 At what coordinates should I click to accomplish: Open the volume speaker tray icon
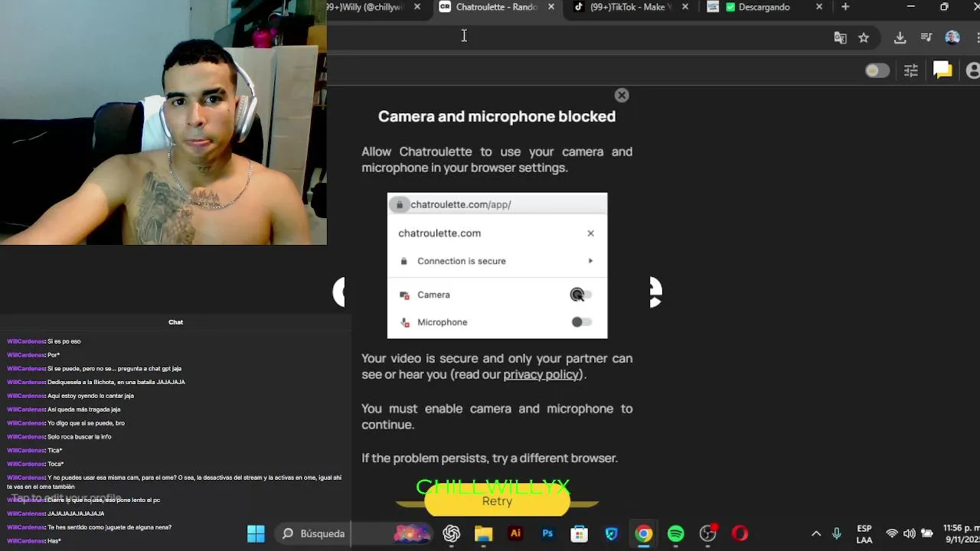coord(910,533)
